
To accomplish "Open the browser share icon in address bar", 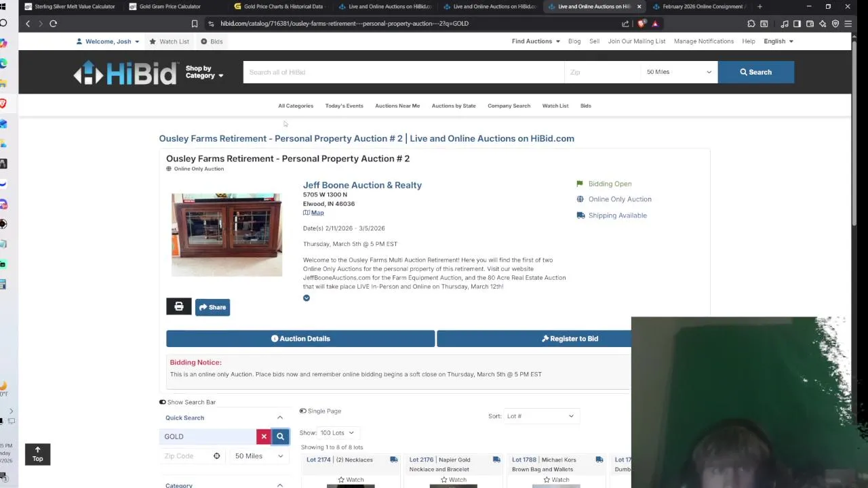I will [625, 24].
